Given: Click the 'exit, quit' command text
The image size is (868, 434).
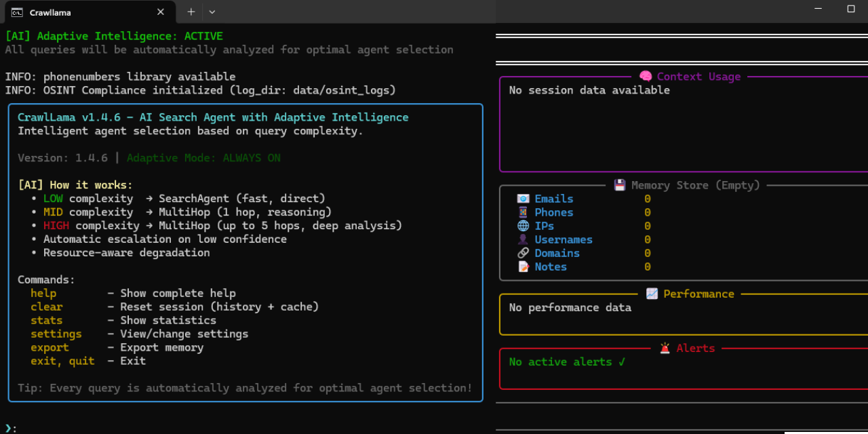Looking at the screenshot, I should click(x=63, y=361).
